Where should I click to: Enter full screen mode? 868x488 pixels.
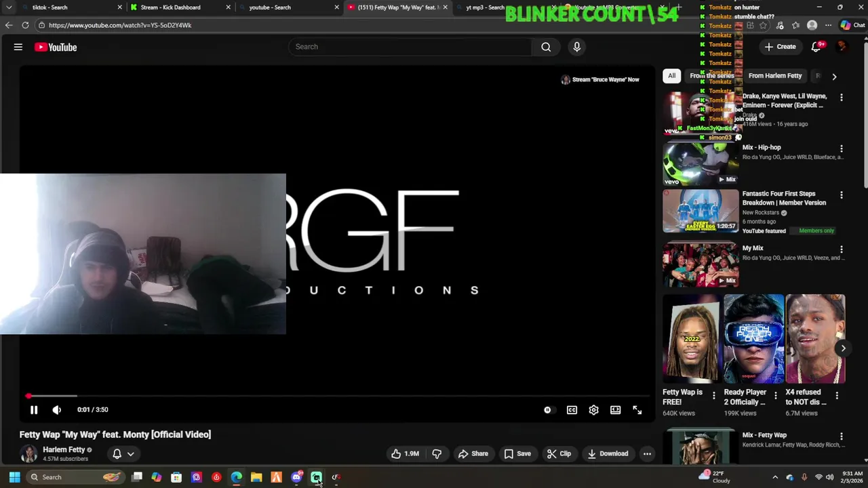click(637, 409)
